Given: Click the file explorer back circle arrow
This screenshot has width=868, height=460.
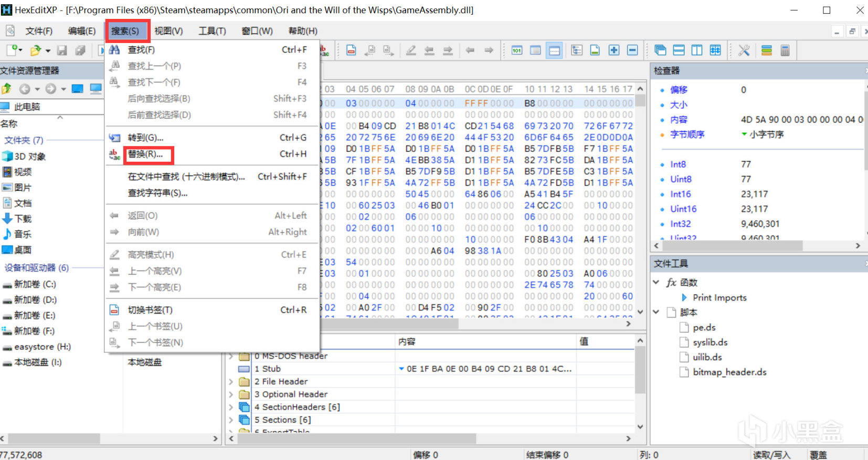Looking at the screenshot, I should (x=25, y=89).
